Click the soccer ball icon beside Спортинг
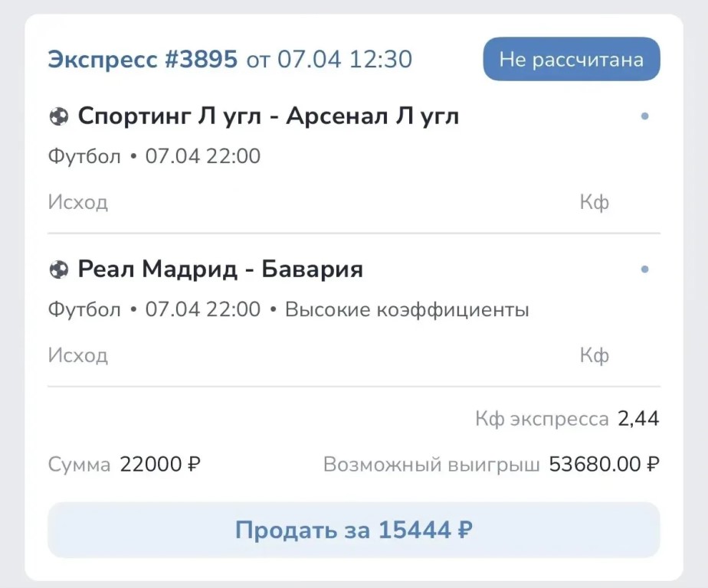 pos(58,117)
